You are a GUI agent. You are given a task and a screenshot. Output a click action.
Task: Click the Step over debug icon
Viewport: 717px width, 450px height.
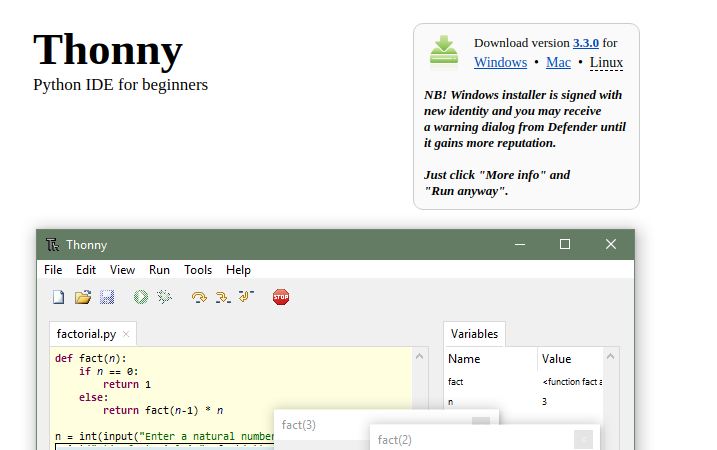pos(199,297)
